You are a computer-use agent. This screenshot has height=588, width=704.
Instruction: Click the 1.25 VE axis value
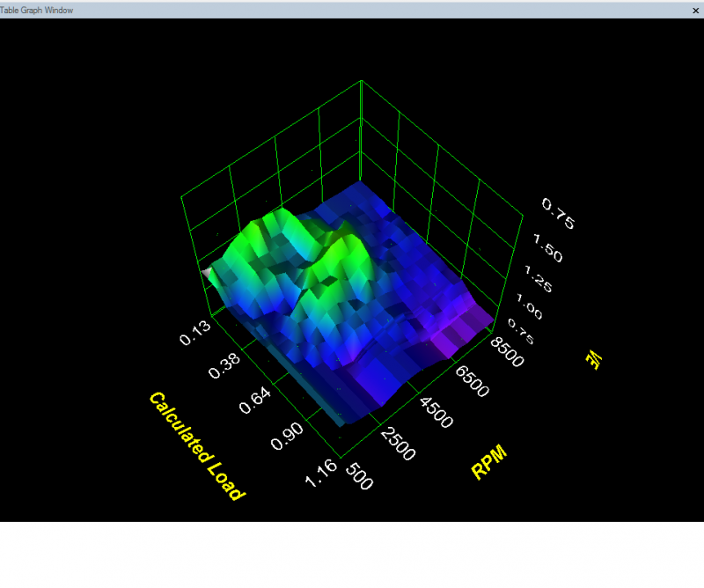538,278
